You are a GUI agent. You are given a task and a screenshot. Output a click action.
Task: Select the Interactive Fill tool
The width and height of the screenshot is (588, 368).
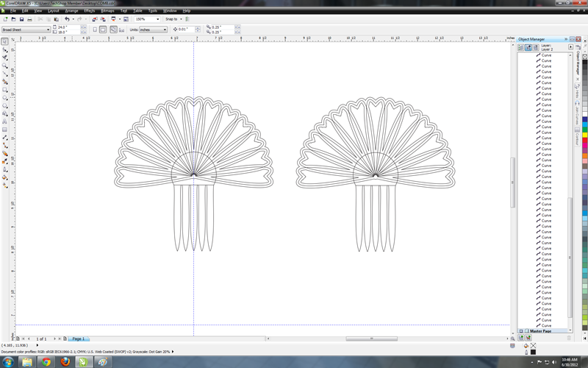pyautogui.click(x=5, y=185)
